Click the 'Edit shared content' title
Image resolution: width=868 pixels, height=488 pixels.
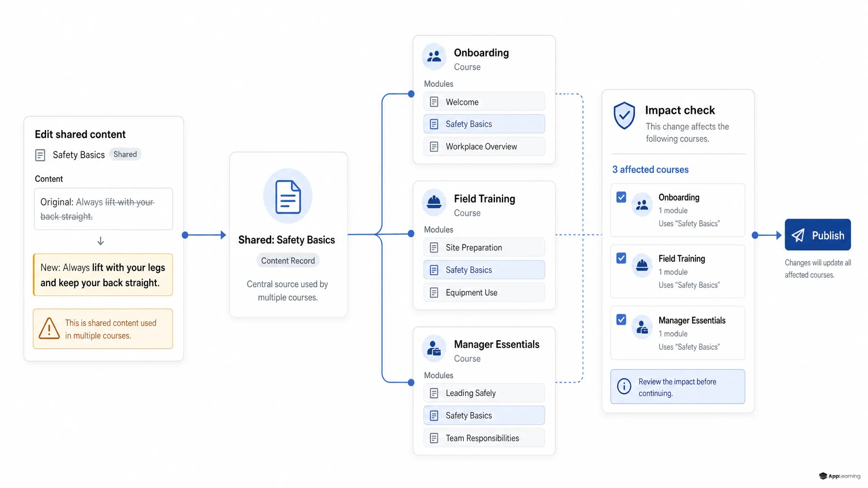coord(80,134)
